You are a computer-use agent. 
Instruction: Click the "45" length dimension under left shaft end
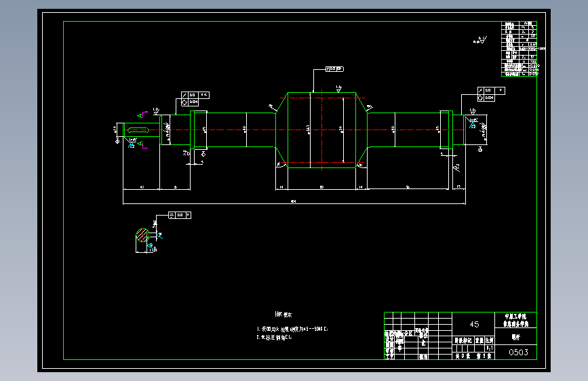tap(142, 186)
